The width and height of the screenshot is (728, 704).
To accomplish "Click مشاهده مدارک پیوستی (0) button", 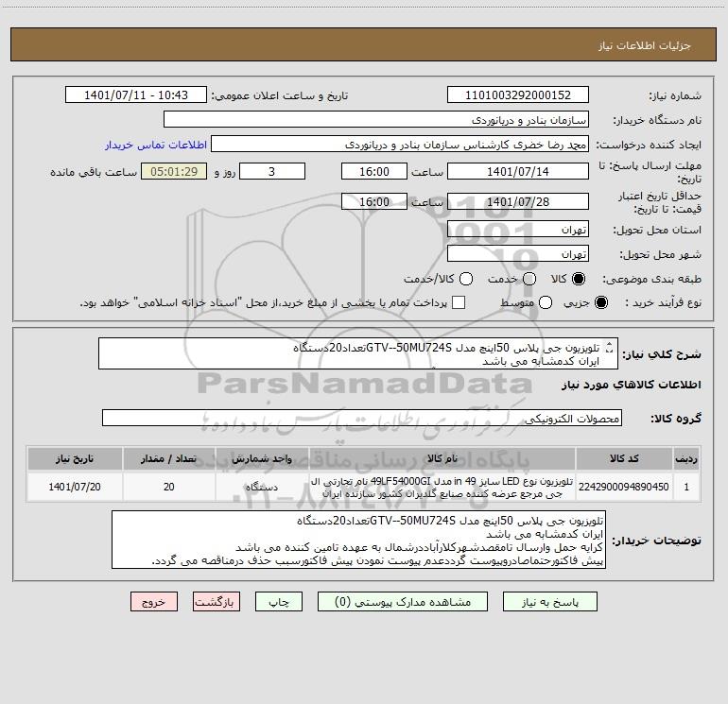I will click(x=403, y=601).
